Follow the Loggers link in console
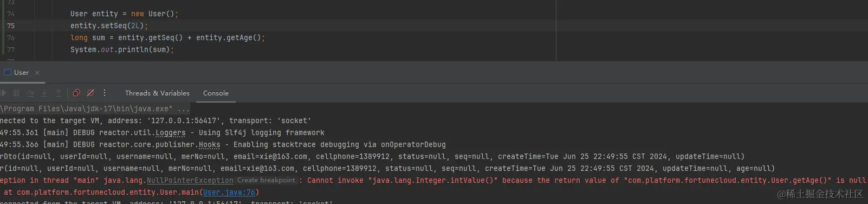Screen dimensions: 868x204 (171, 133)
